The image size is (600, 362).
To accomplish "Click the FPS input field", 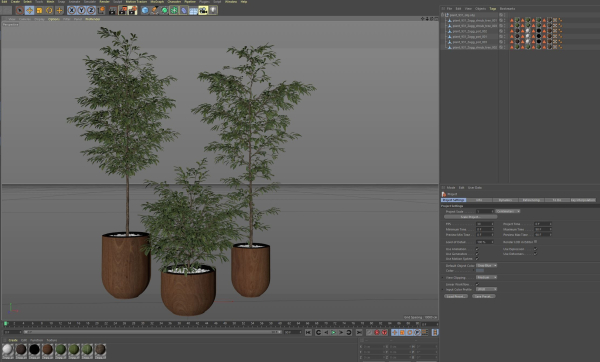I will point(484,224).
